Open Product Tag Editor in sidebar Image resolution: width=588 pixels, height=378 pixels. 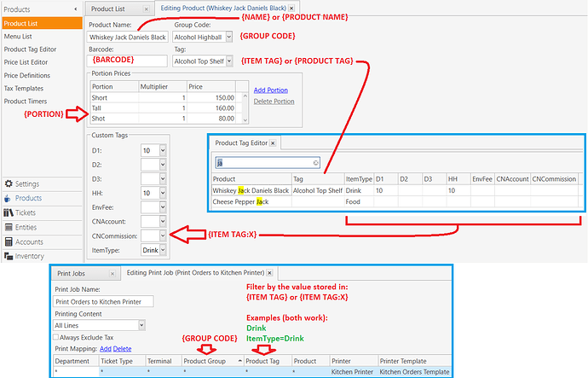[x=30, y=49]
